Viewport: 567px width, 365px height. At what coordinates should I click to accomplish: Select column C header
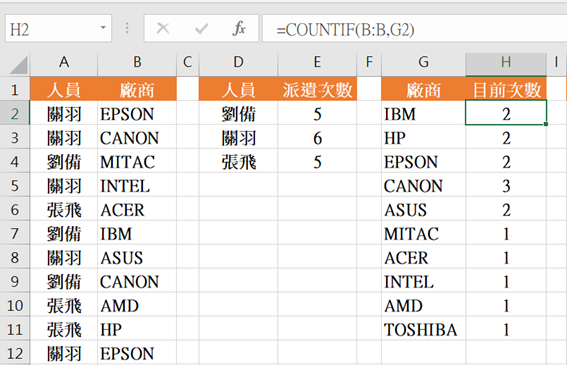[187, 63]
